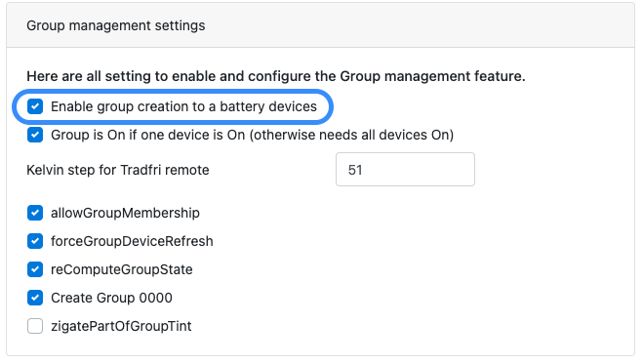Select the Group management settings header text

pos(116,25)
